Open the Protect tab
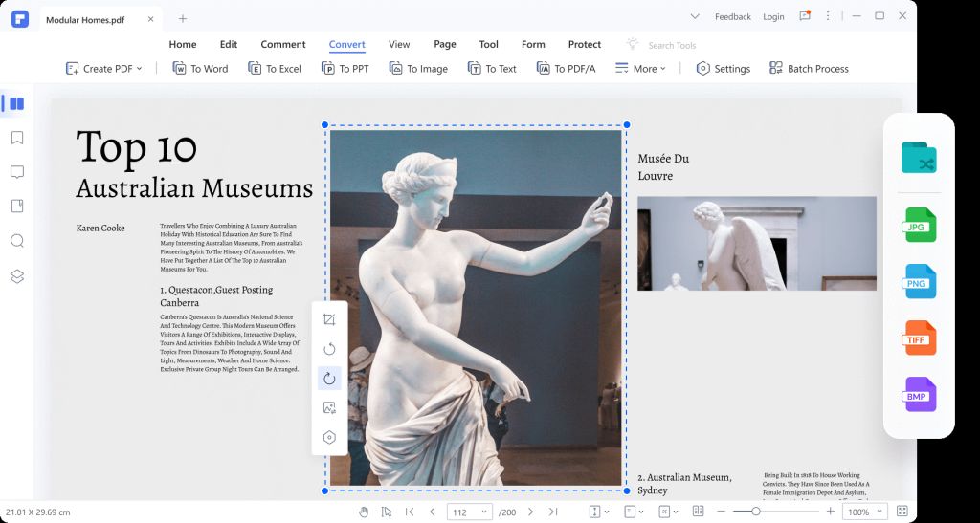The image size is (980, 523). [584, 44]
